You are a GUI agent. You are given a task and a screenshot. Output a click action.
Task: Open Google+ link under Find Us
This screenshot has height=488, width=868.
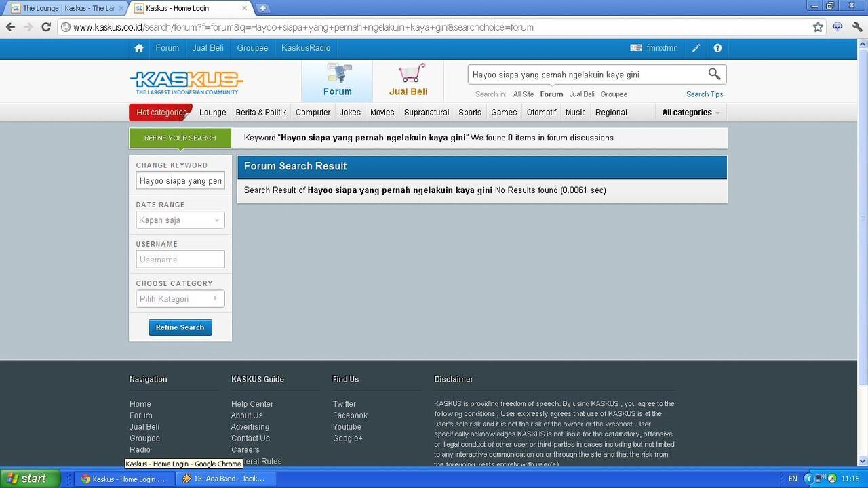(x=347, y=439)
